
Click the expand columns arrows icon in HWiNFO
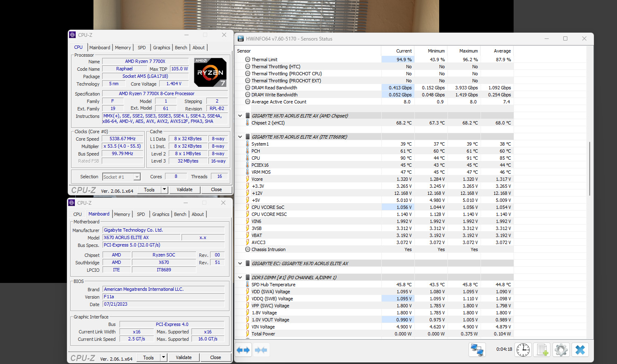point(243,350)
